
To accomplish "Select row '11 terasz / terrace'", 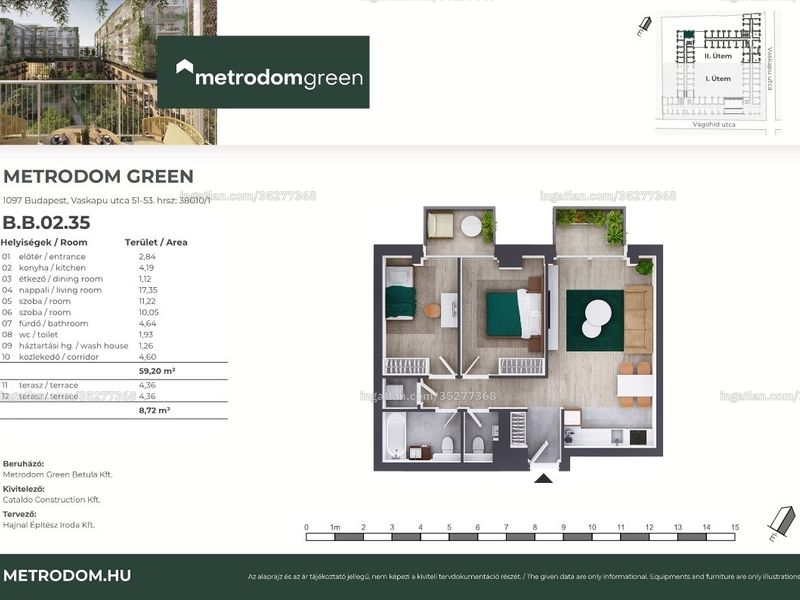I will (79, 385).
